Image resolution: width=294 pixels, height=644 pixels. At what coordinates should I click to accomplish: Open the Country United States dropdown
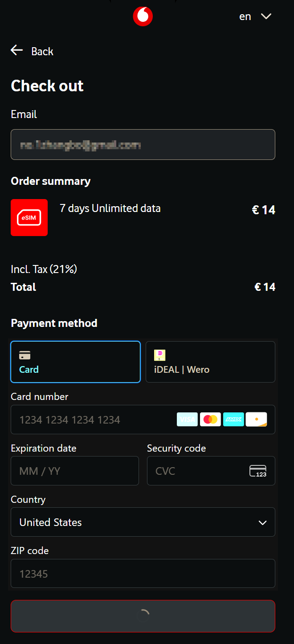(x=143, y=522)
